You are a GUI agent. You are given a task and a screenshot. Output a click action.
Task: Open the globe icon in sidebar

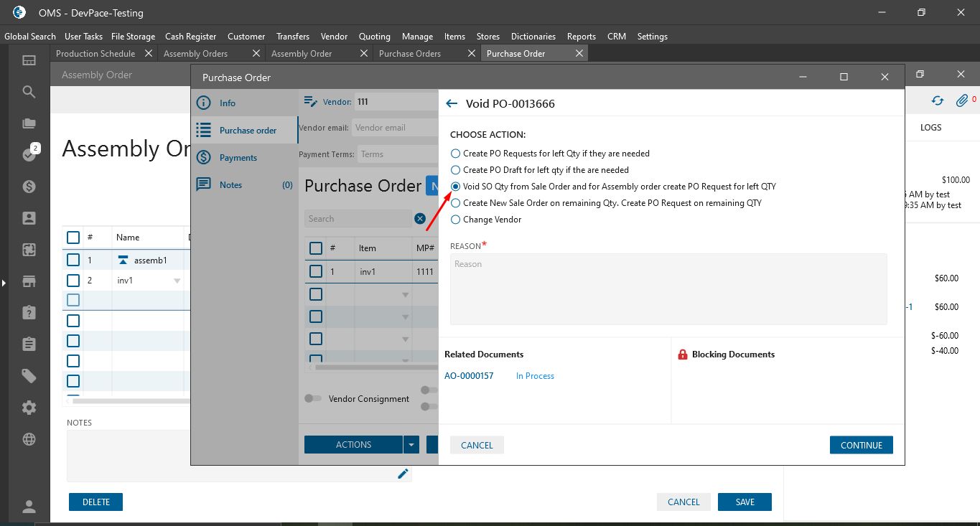(x=29, y=439)
